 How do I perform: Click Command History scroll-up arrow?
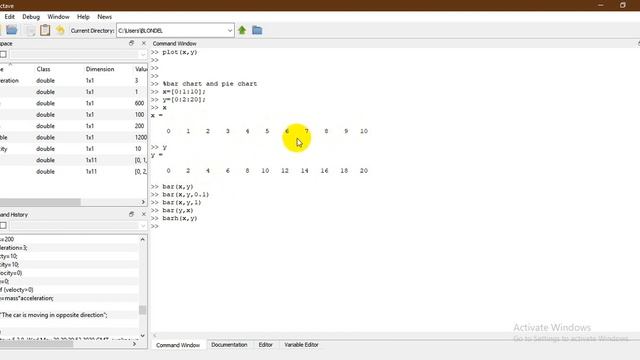pyautogui.click(x=142, y=240)
